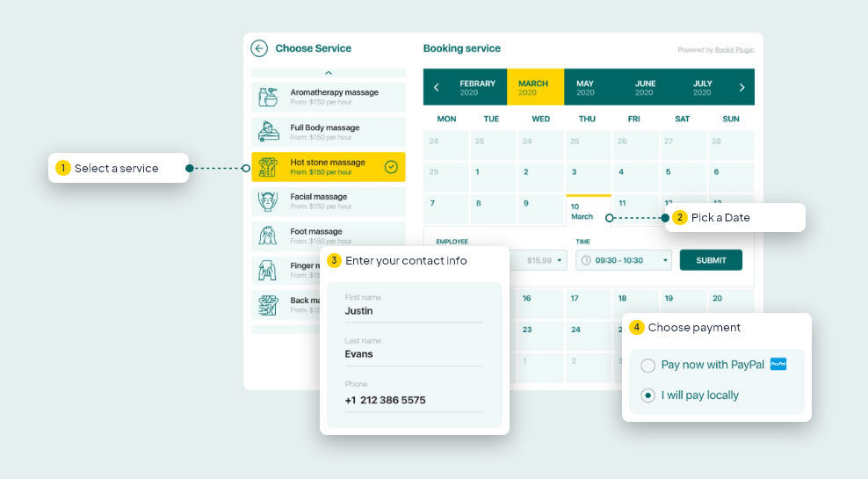Select calendar day 6
The width and height of the screenshot is (868, 479).
click(731, 177)
